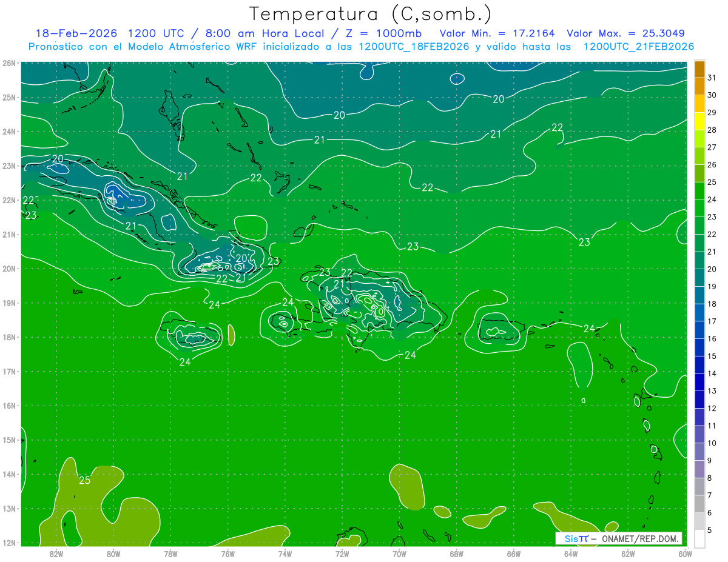
Task: Click the 70W longitude axis label
Action: pos(399,554)
